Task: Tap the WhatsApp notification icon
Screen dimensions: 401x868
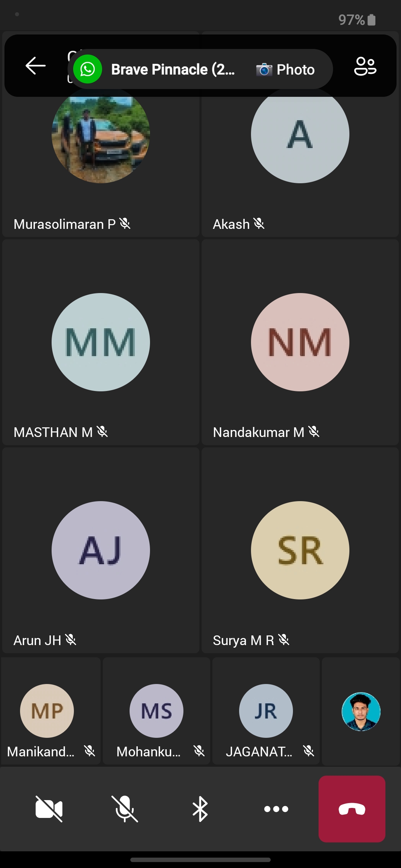Action: pyautogui.click(x=88, y=69)
